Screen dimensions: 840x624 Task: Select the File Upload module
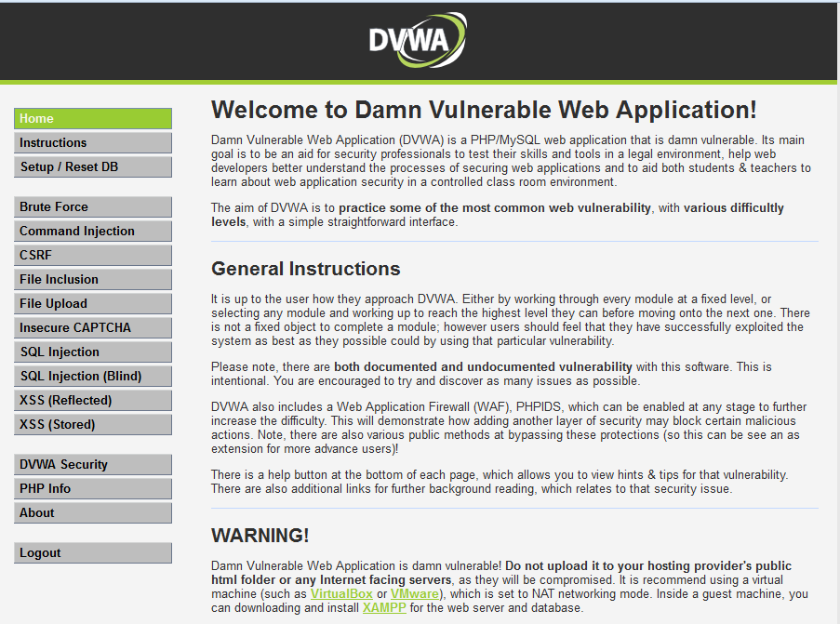click(93, 304)
